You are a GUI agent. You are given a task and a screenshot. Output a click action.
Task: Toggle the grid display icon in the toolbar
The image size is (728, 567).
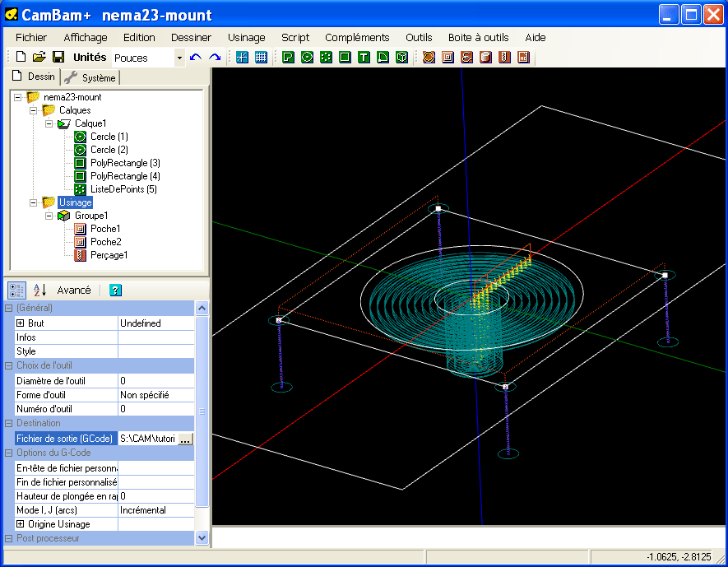pyautogui.click(x=262, y=57)
